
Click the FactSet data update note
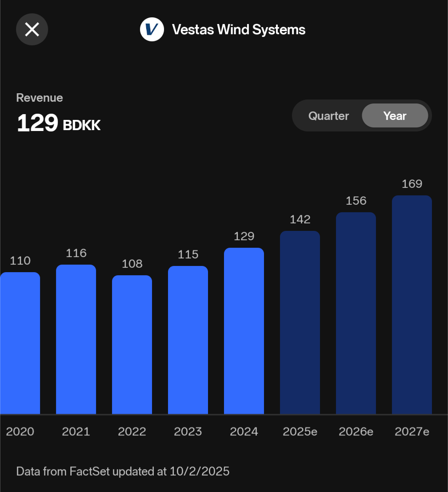click(x=123, y=472)
